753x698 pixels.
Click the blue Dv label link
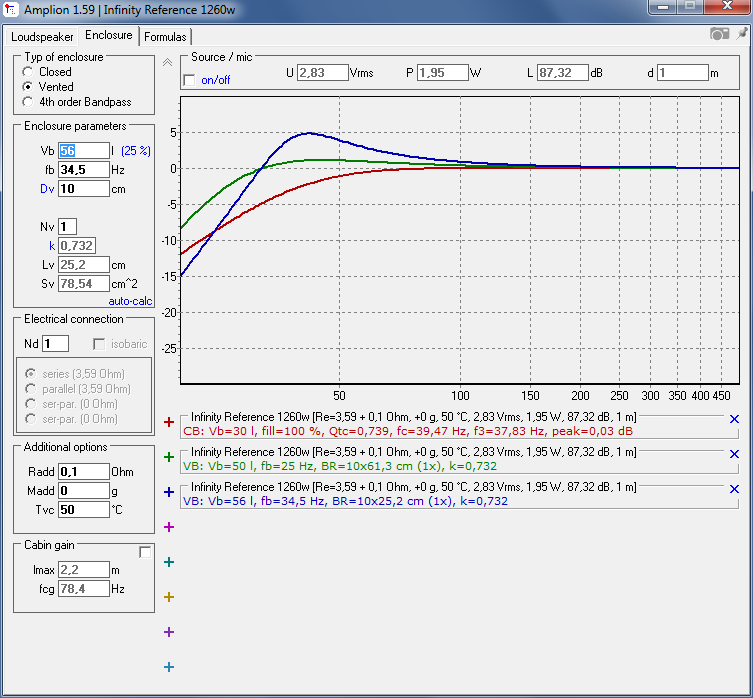click(x=47, y=189)
